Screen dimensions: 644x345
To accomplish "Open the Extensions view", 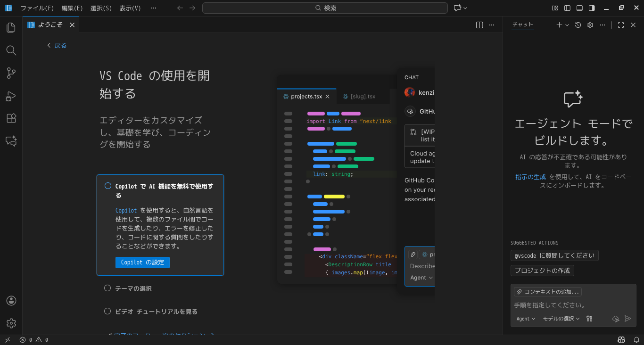I will tap(11, 118).
